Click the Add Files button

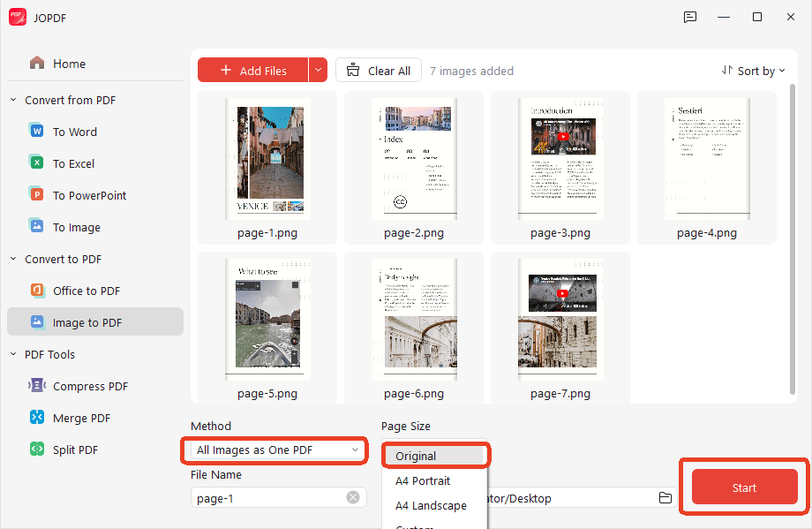coord(252,70)
